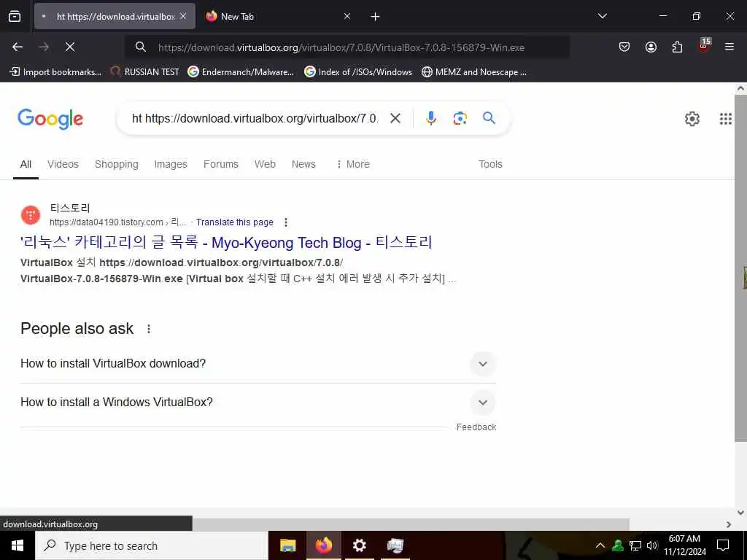
Task: Open the Pocket save icon
Action: pyautogui.click(x=624, y=47)
